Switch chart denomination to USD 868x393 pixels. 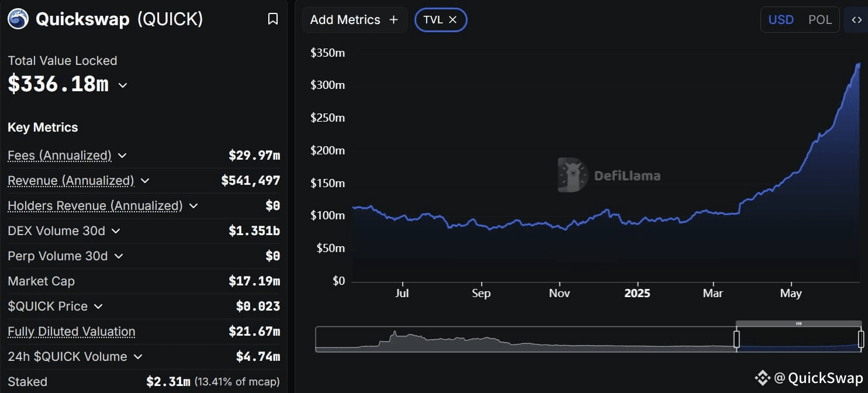(781, 20)
